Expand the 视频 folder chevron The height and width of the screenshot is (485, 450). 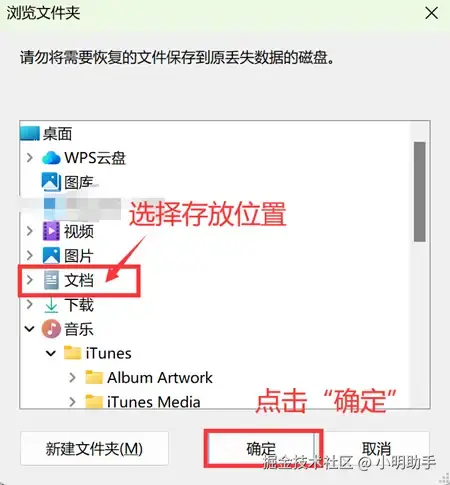30,231
